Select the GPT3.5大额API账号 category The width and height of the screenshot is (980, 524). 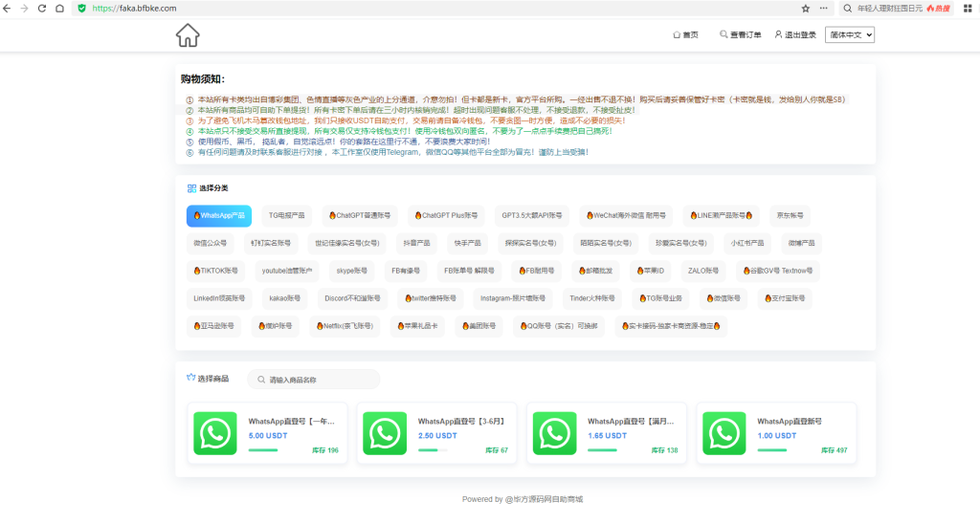pos(532,215)
